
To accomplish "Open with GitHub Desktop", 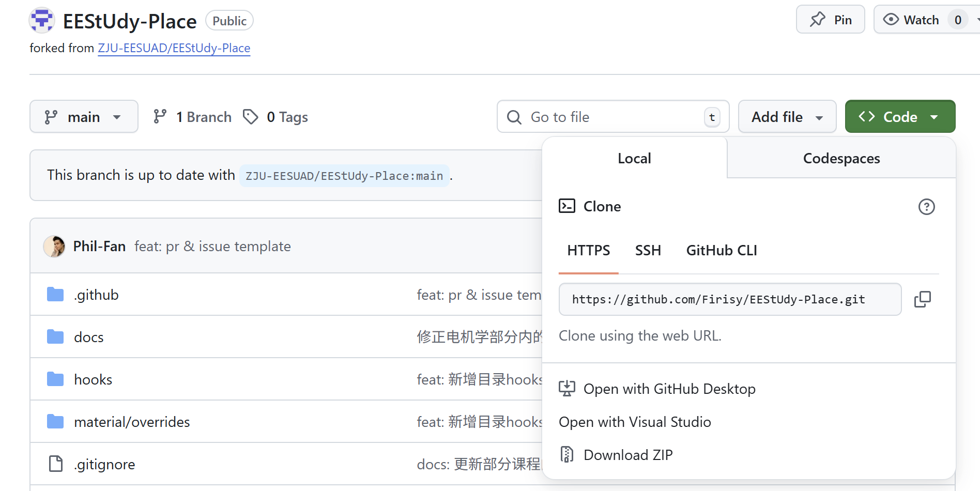I will coord(669,389).
